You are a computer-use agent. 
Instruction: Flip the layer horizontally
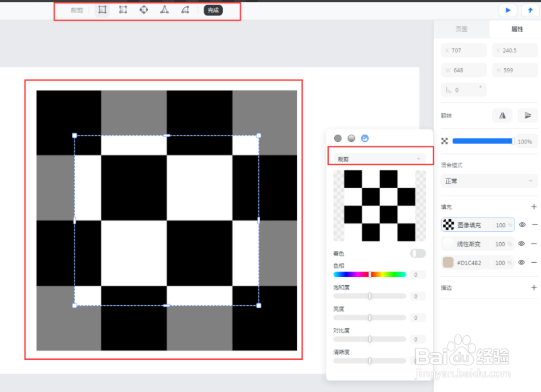point(503,115)
